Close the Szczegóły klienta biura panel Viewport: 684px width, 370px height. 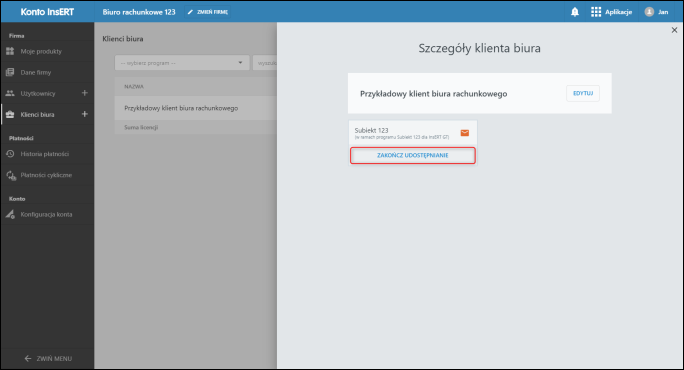click(674, 30)
